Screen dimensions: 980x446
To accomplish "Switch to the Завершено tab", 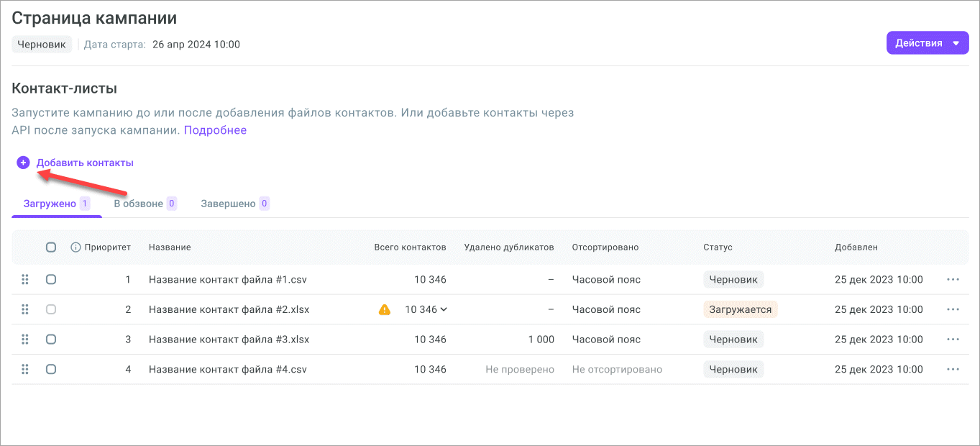I will pos(228,204).
